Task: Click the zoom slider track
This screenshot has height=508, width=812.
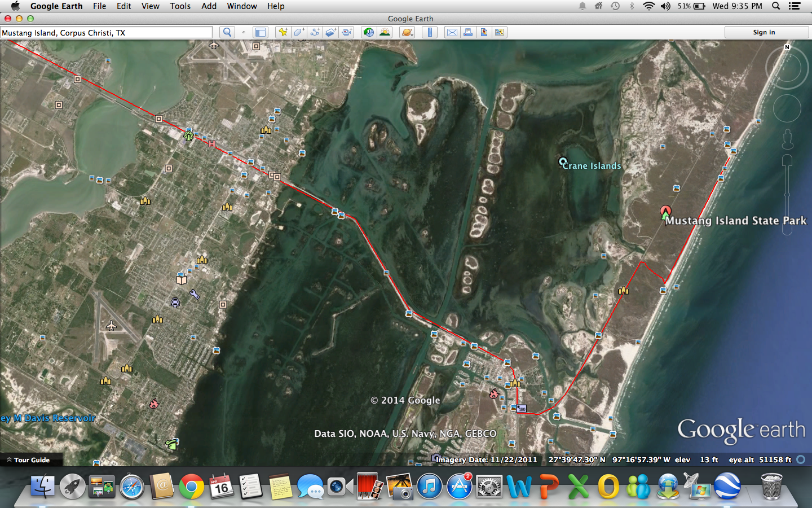Action: coord(787,195)
